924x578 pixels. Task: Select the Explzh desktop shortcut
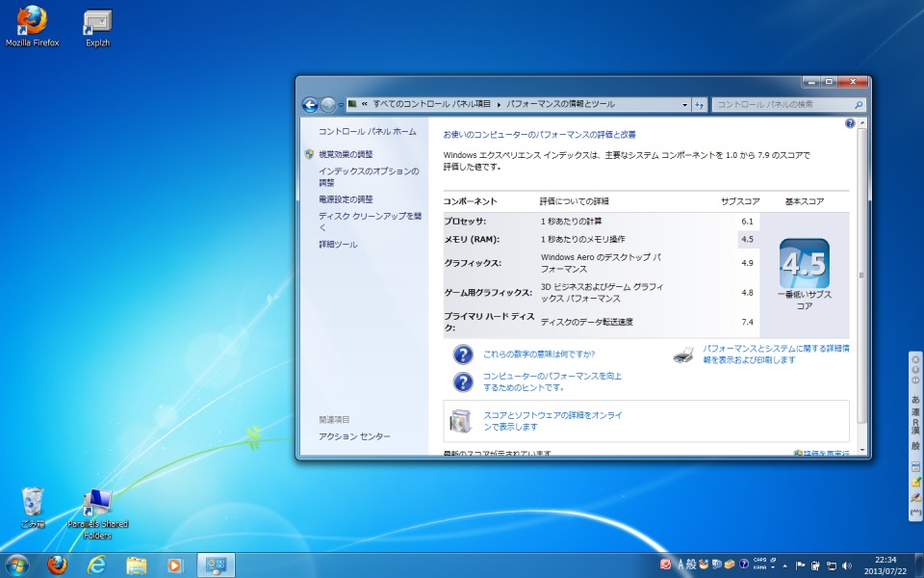click(x=98, y=28)
